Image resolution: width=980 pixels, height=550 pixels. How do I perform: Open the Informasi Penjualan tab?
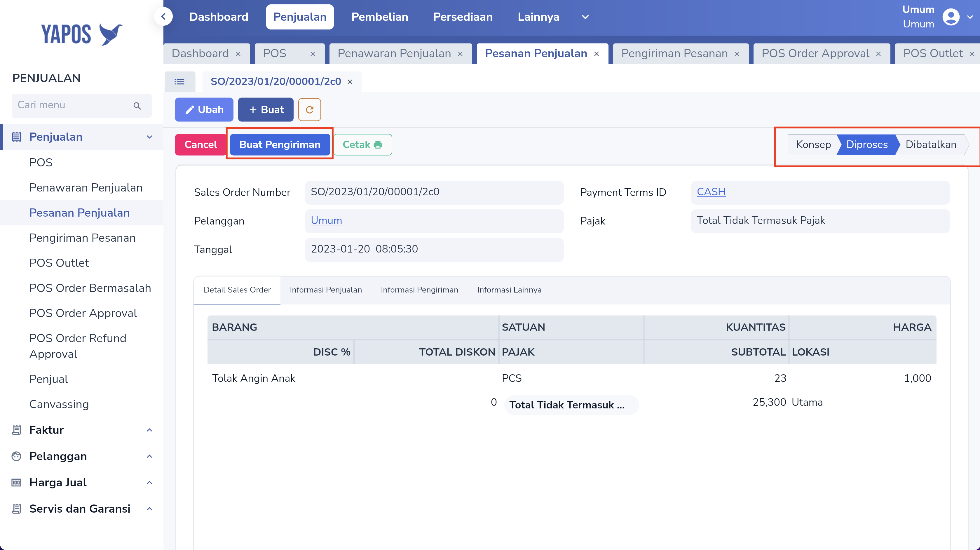coord(326,290)
